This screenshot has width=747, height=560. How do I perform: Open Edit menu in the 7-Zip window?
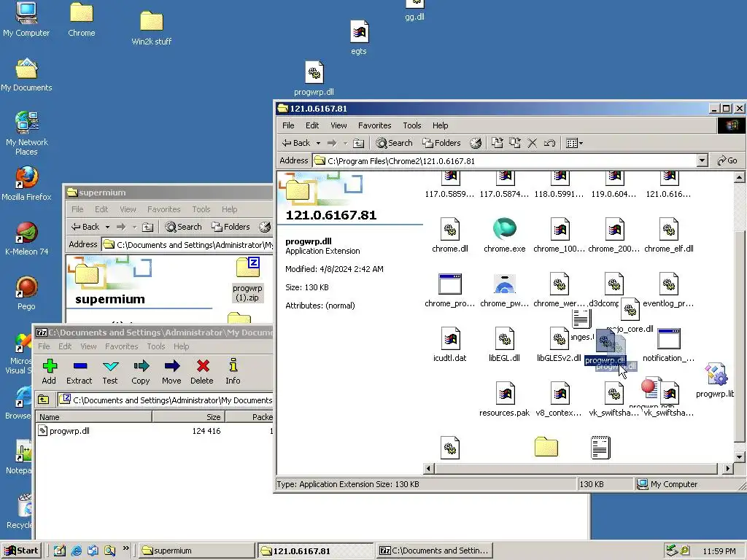click(x=65, y=346)
